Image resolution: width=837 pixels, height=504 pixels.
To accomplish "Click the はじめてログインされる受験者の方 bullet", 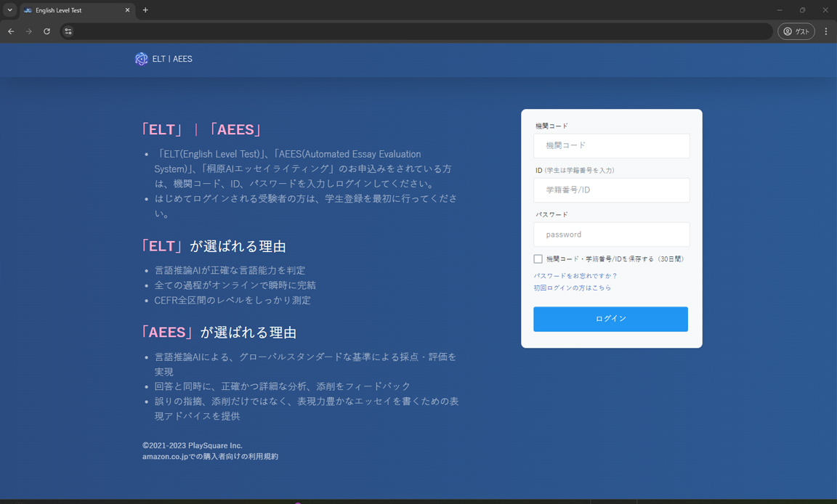I will coord(306,206).
